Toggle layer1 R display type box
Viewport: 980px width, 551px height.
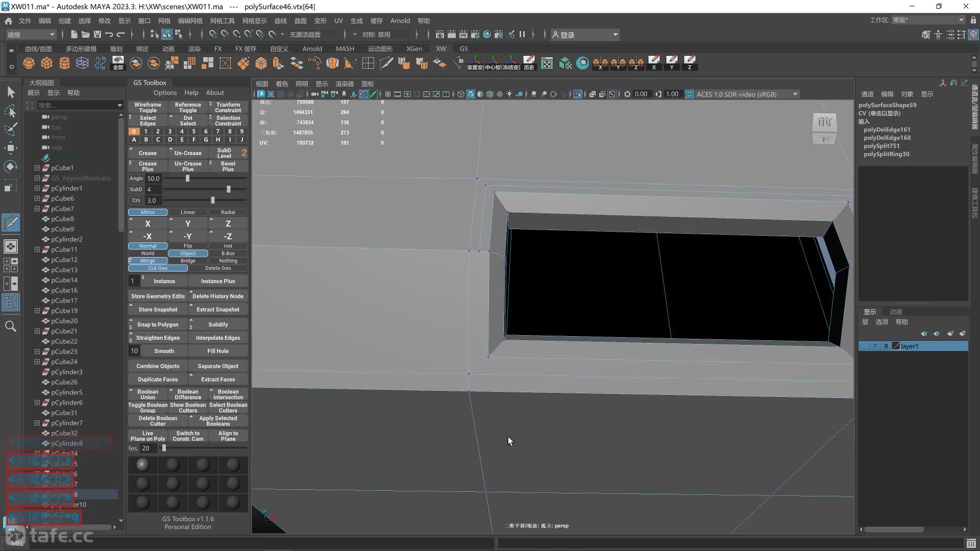[886, 346]
